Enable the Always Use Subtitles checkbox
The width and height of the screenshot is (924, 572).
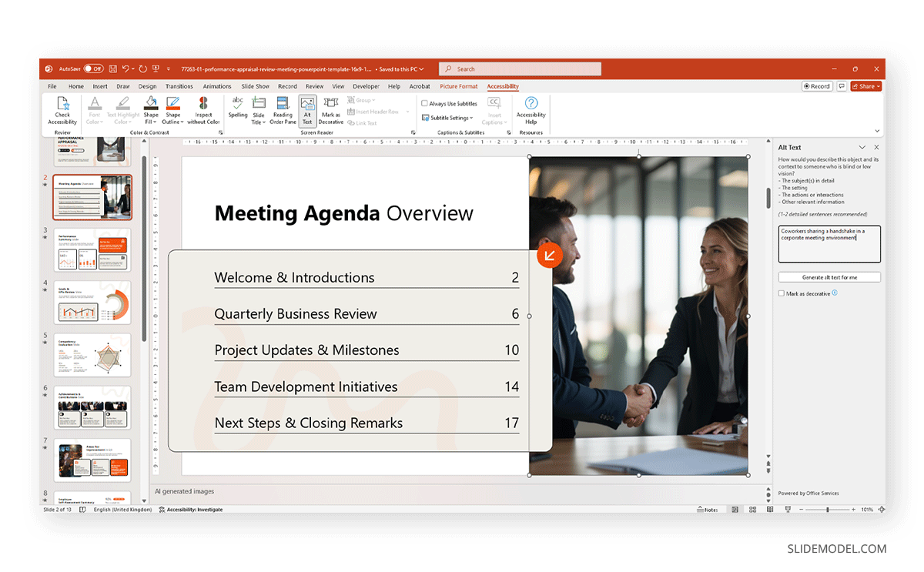(x=424, y=103)
